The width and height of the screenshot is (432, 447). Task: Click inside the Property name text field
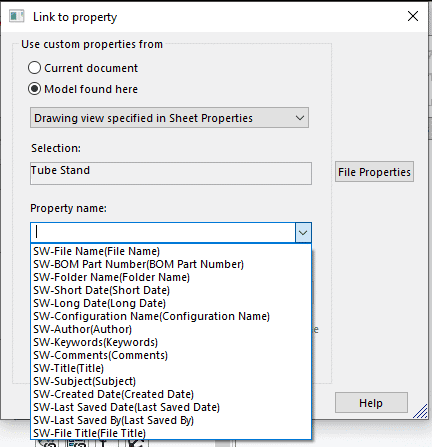(163, 232)
